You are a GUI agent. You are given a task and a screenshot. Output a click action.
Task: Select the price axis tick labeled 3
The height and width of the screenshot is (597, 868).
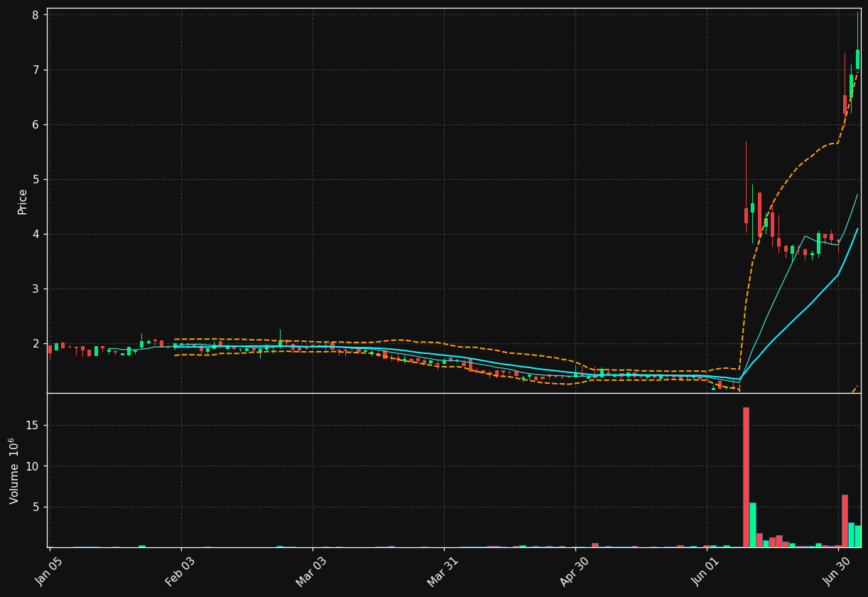click(37, 289)
